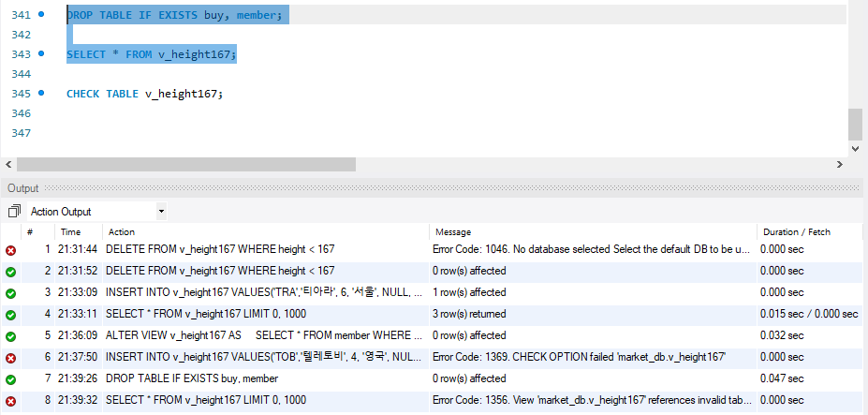This screenshot has width=868, height=415.
Task: Select the '1 row(s) affected' message
Action: (469, 292)
